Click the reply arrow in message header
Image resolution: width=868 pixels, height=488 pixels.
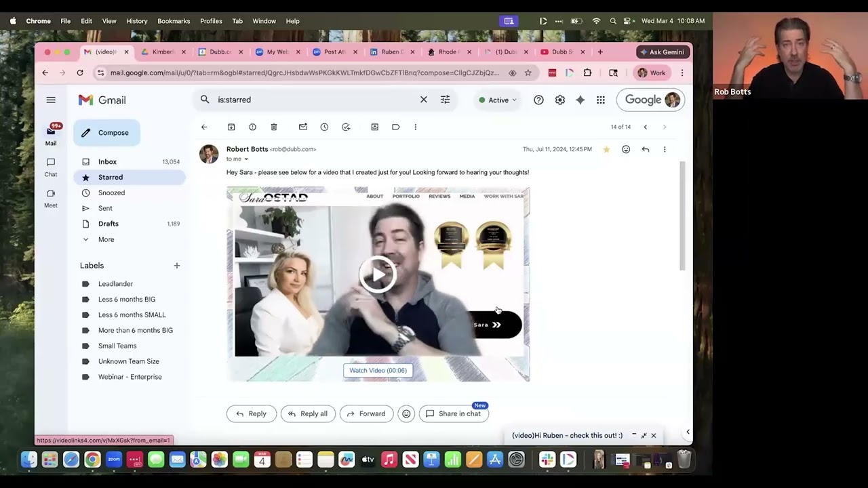click(646, 149)
